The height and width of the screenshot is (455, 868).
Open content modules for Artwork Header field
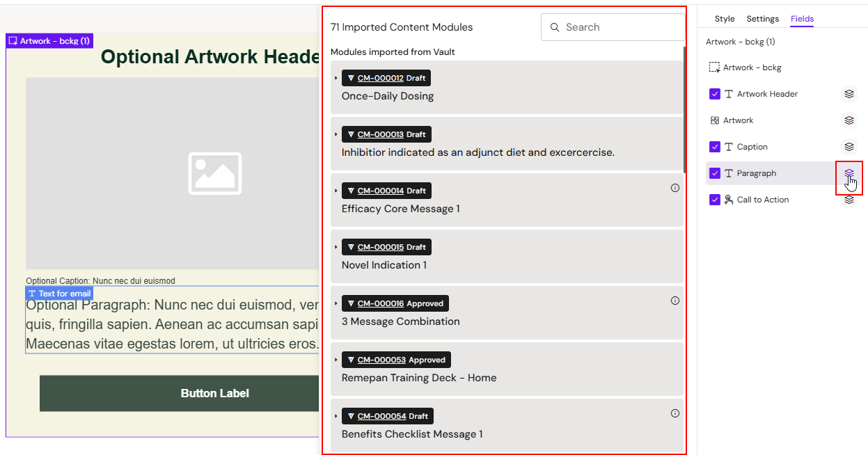click(x=849, y=94)
